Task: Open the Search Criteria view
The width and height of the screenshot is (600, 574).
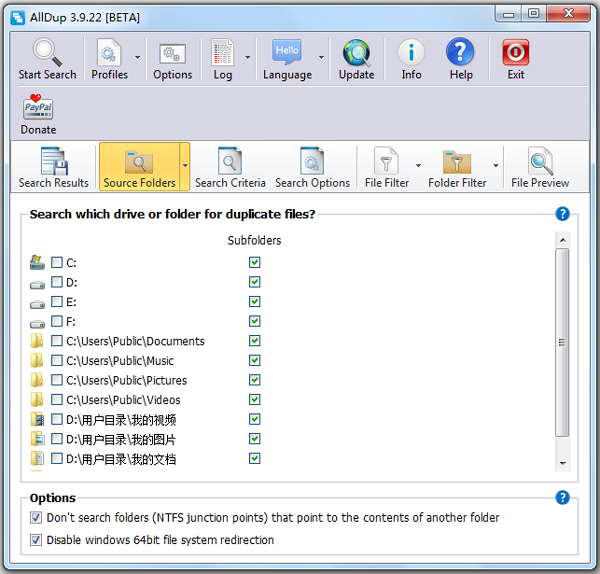Action: [x=230, y=168]
